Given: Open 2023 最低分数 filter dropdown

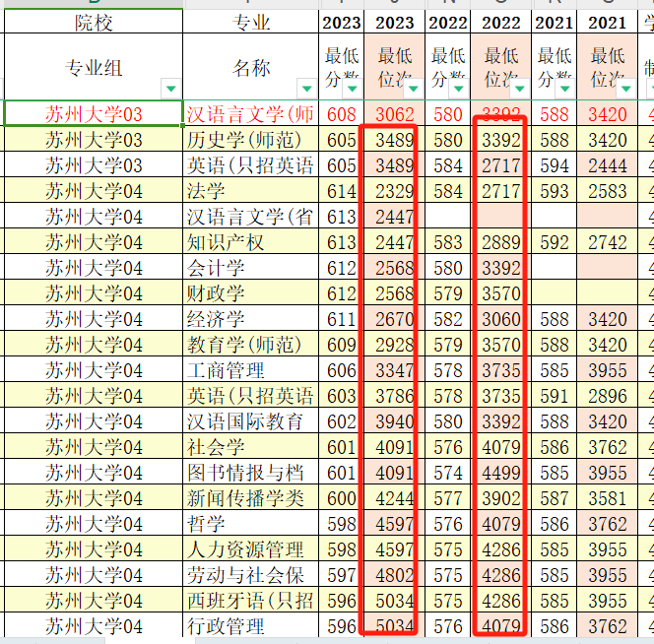Looking at the screenshot, I should (352, 88).
